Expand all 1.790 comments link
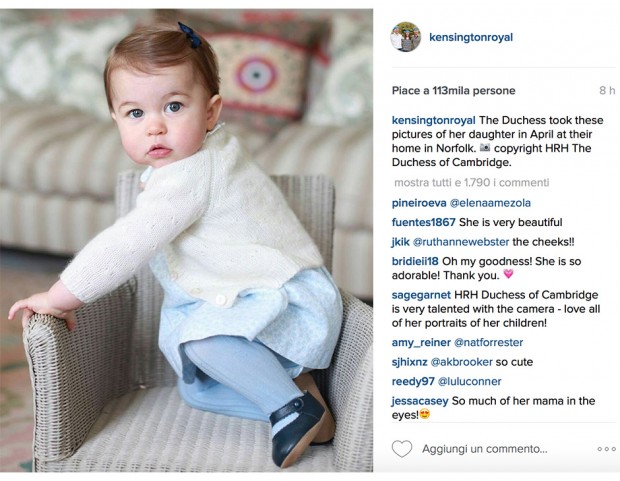This screenshot has width=620, height=481. [472, 182]
